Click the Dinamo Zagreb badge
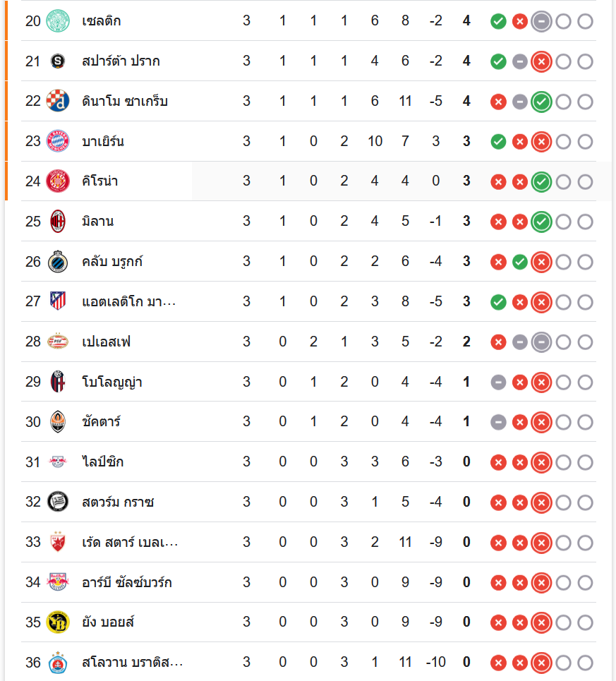The width and height of the screenshot is (616, 681). coord(58,102)
